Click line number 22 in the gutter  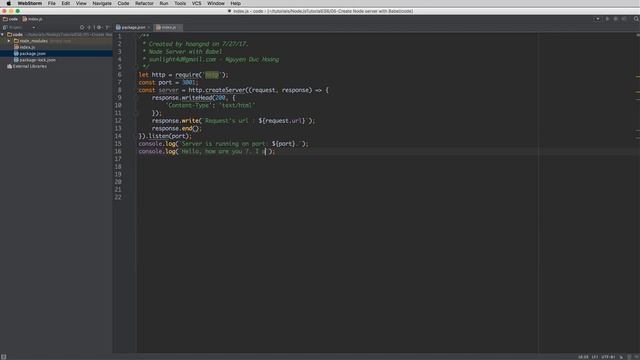(x=118, y=198)
